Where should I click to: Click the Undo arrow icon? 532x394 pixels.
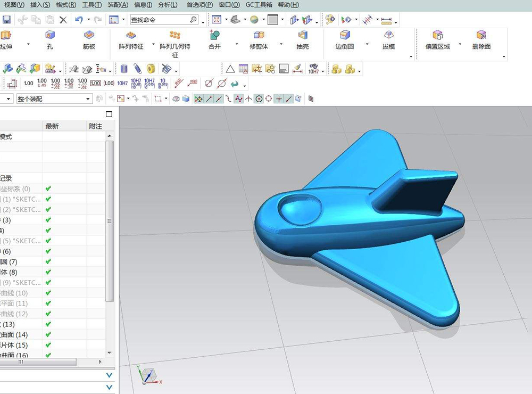coord(79,20)
